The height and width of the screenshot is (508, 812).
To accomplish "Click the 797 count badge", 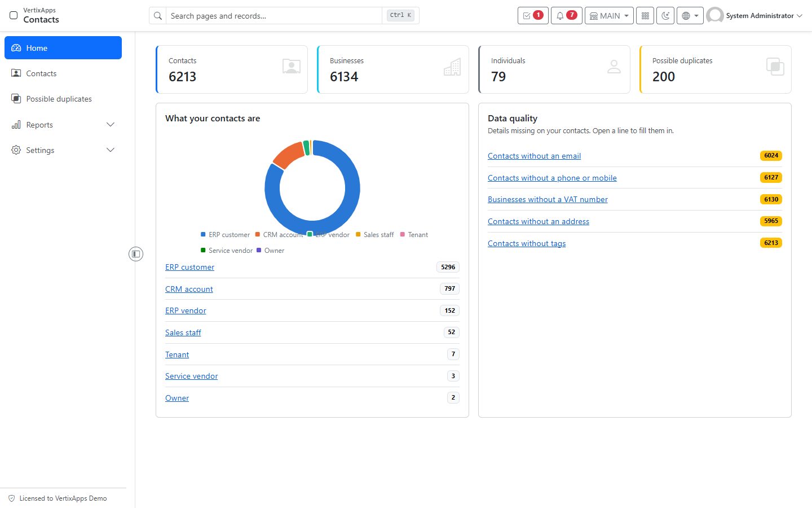I will [x=449, y=288].
